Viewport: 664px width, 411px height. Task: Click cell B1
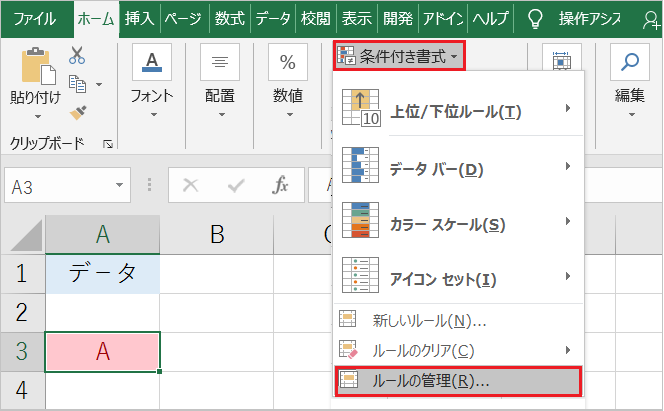click(217, 274)
